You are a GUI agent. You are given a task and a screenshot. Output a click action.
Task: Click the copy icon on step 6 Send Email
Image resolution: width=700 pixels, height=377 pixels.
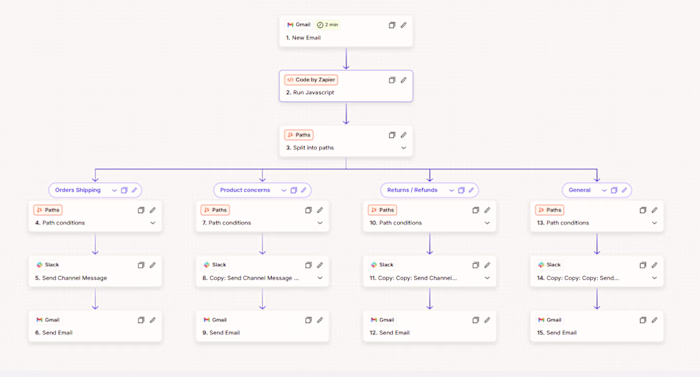[x=141, y=320]
